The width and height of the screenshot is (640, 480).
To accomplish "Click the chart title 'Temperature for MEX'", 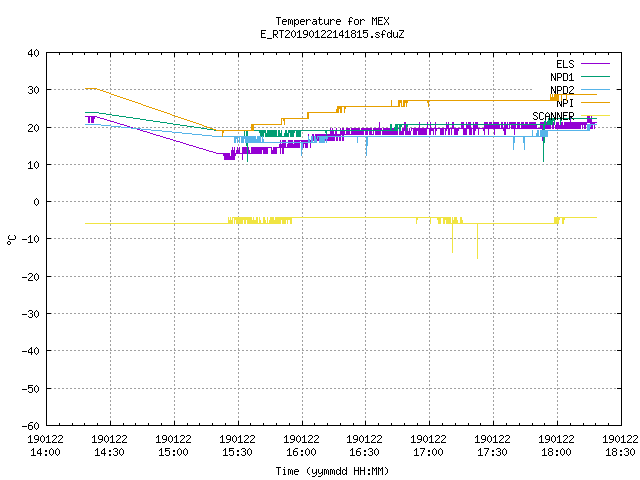I will (332, 21).
